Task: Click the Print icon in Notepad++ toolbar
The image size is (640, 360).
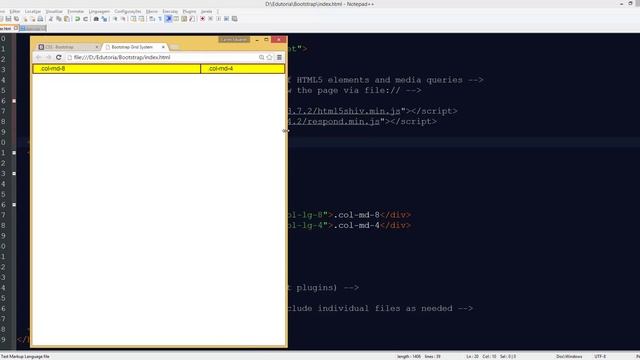Action: 40,19
